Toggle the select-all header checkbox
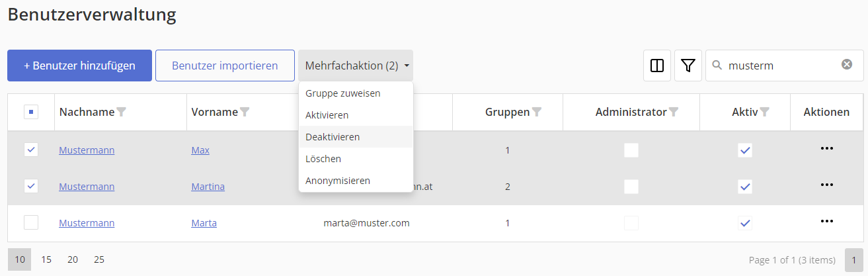 pos(31,113)
